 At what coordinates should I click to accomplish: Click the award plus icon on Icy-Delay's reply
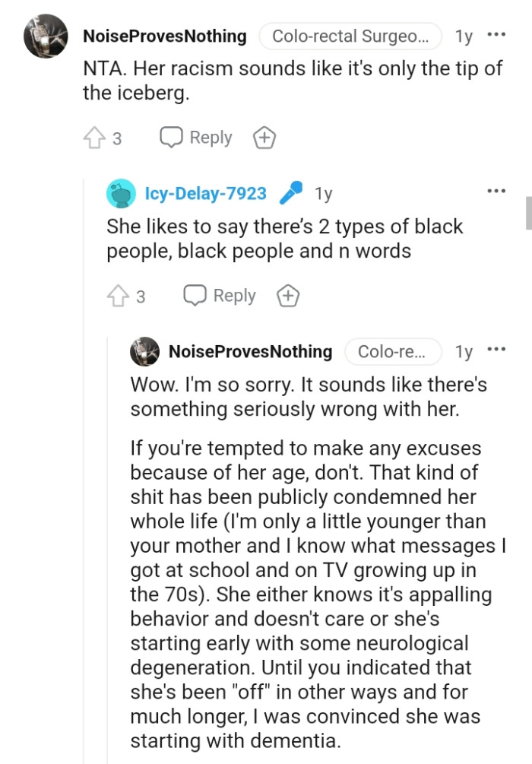[288, 296]
